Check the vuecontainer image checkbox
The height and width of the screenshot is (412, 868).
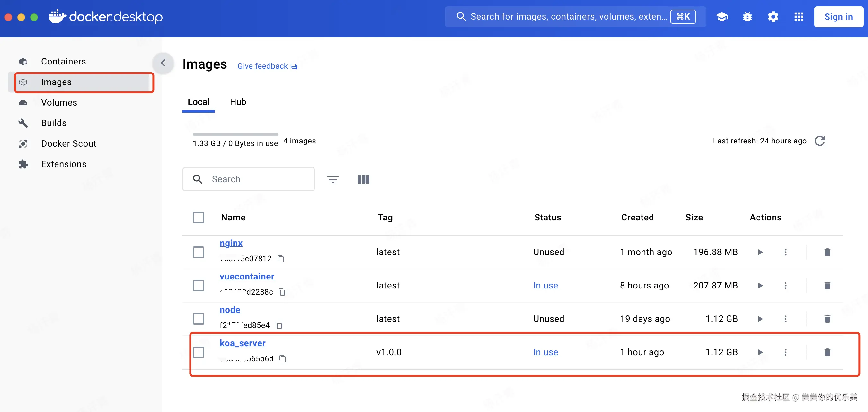click(199, 286)
